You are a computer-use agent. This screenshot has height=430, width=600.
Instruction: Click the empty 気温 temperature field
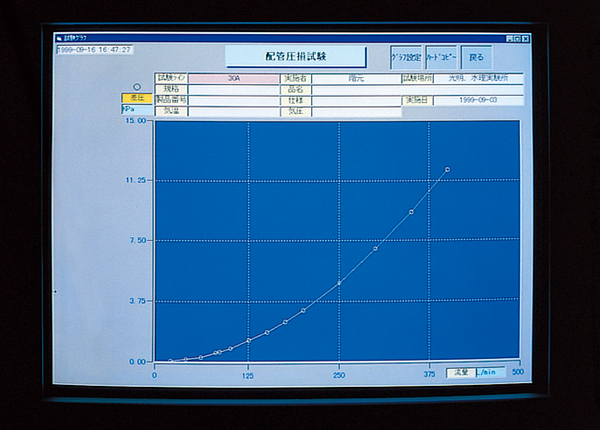(x=233, y=111)
